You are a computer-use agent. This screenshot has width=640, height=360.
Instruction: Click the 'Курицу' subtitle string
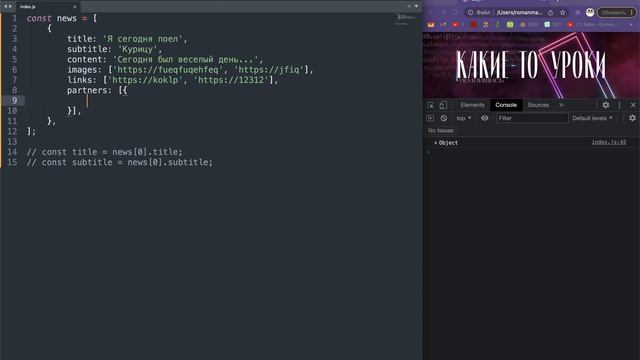click(x=138, y=49)
